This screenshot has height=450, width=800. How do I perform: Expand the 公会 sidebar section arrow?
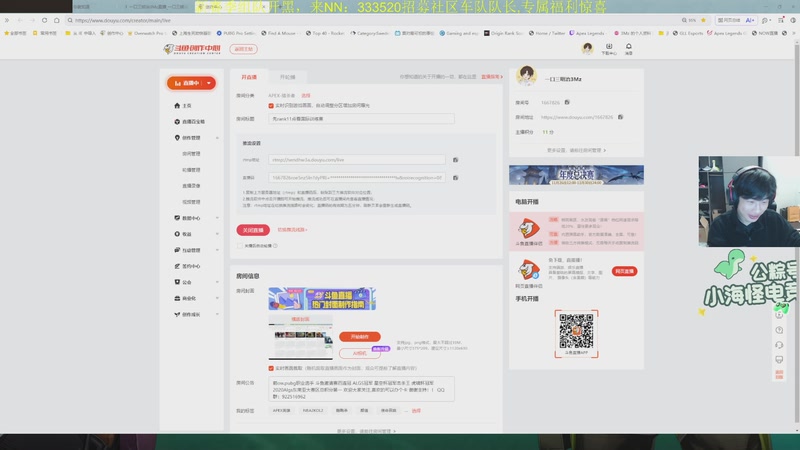(217, 282)
